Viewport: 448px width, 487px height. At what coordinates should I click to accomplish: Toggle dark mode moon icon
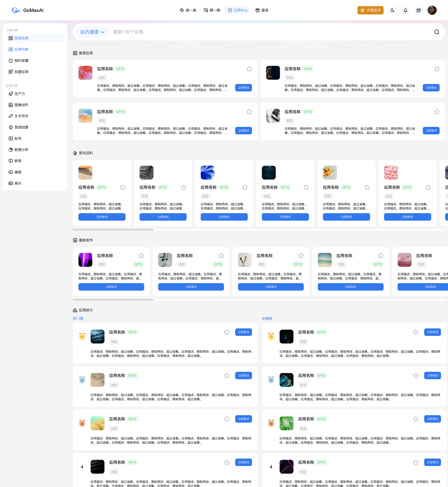[x=392, y=10]
